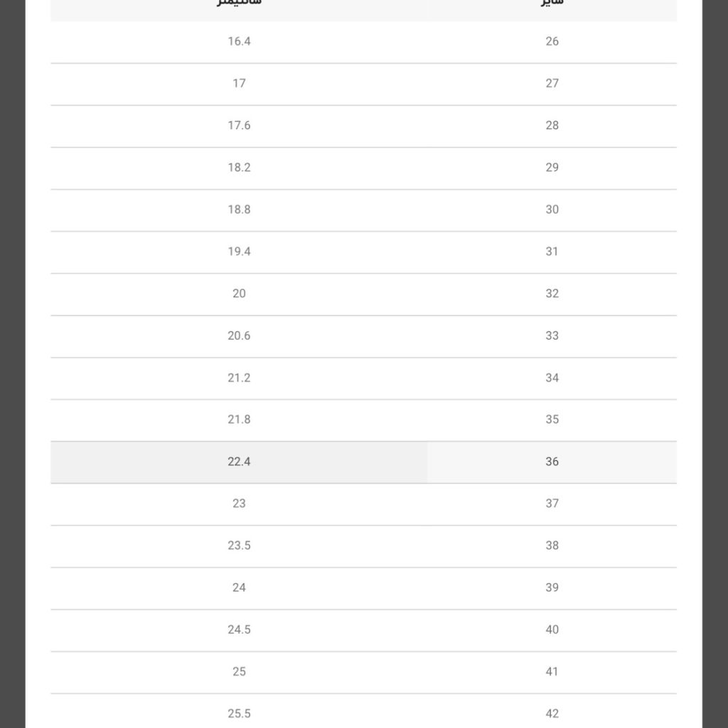
Task: Select size 29 in the size column
Action: point(552,168)
